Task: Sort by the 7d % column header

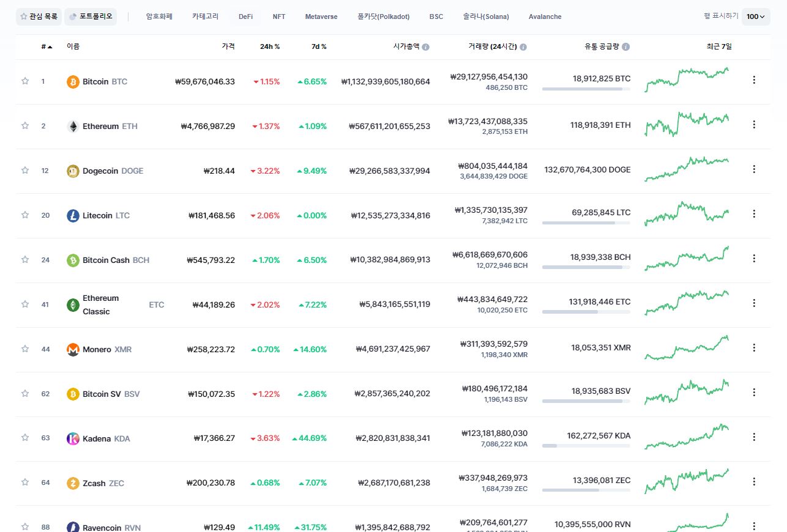Action: (x=318, y=46)
